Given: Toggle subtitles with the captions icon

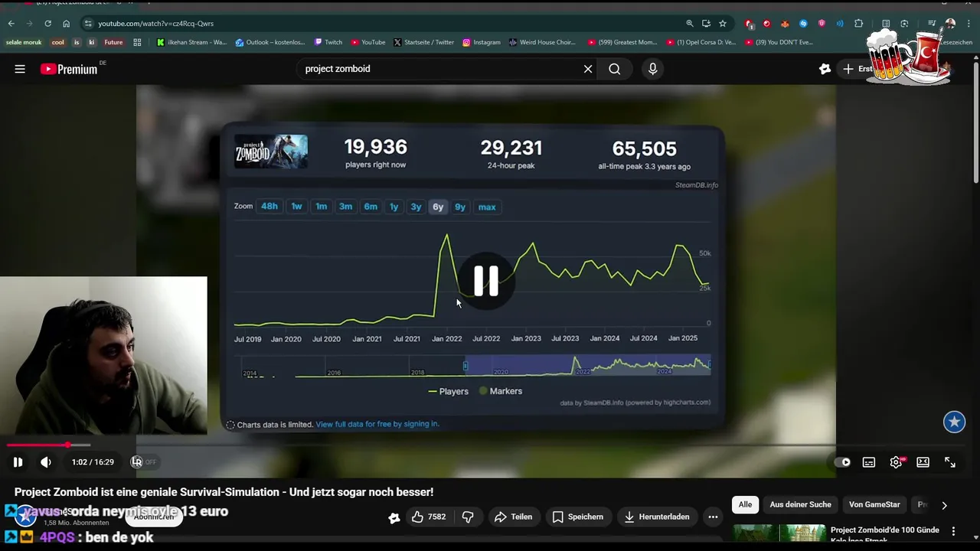Looking at the screenshot, I should (869, 461).
